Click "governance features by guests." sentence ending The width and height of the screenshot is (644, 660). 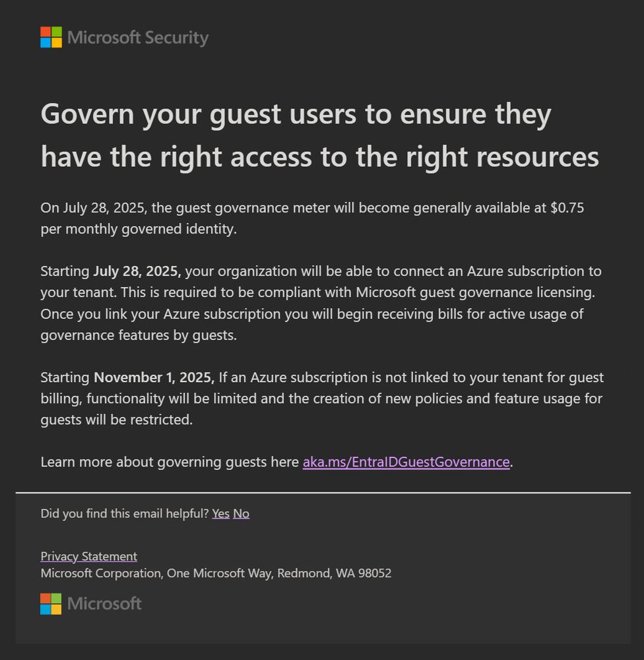(139, 335)
